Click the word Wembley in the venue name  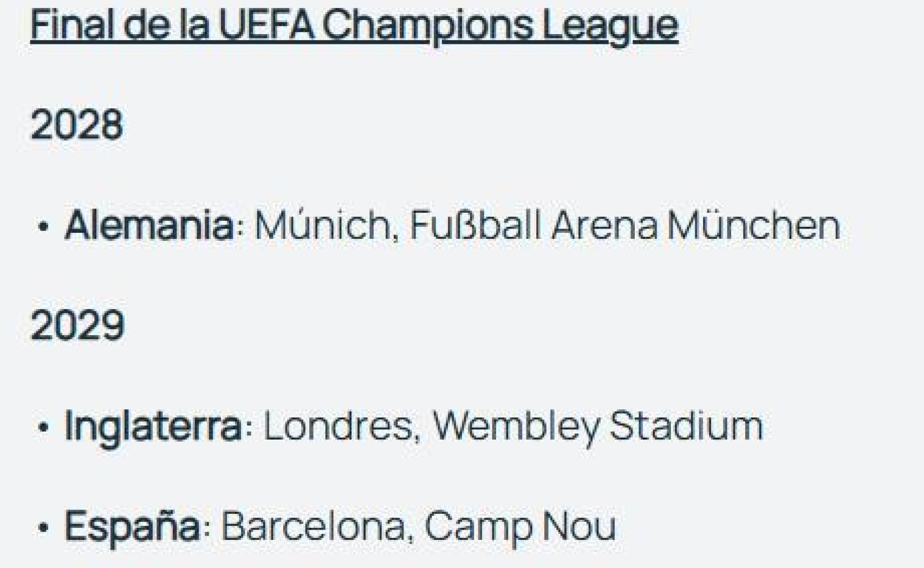point(516,426)
